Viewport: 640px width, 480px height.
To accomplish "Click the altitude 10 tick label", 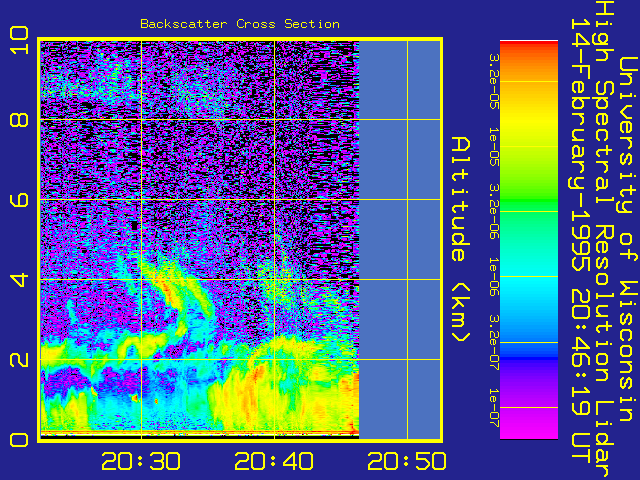I will click(x=19, y=40).
